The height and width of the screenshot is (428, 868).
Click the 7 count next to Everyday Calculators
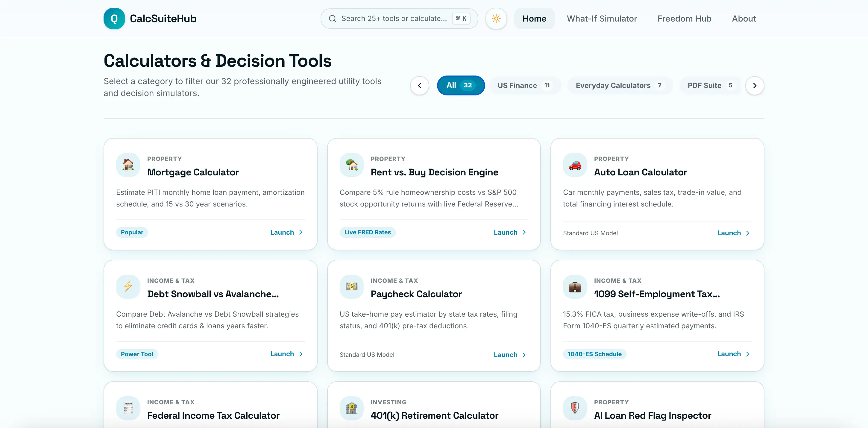659,85
